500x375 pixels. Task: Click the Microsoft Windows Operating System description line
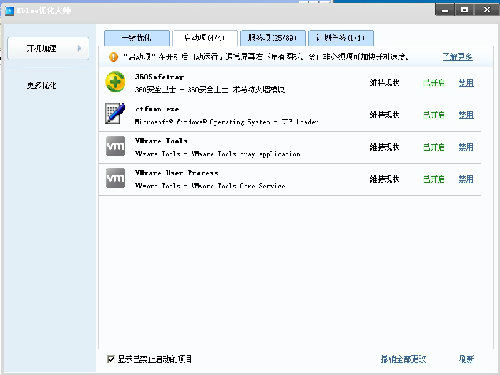pos(227,122)
